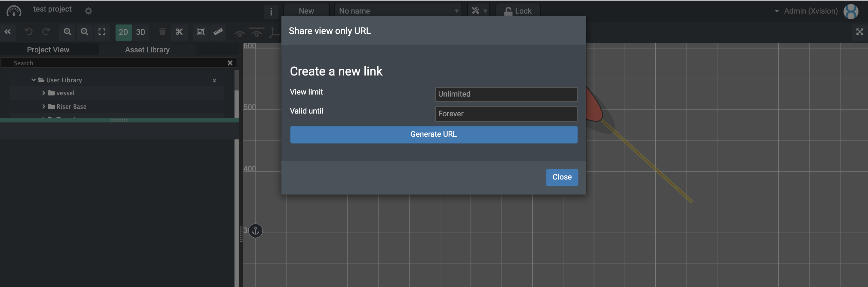Select the scissors cut tool

[179, 32]
